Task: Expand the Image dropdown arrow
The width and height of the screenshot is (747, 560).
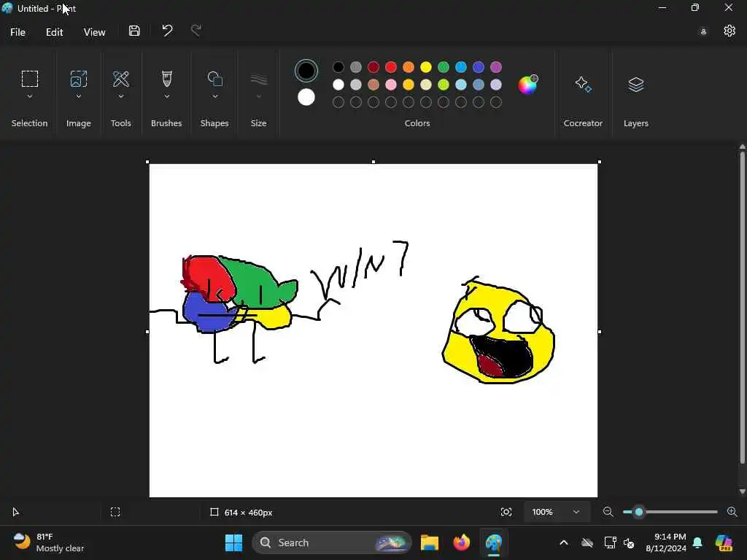Action: click(x=79, y=96)
